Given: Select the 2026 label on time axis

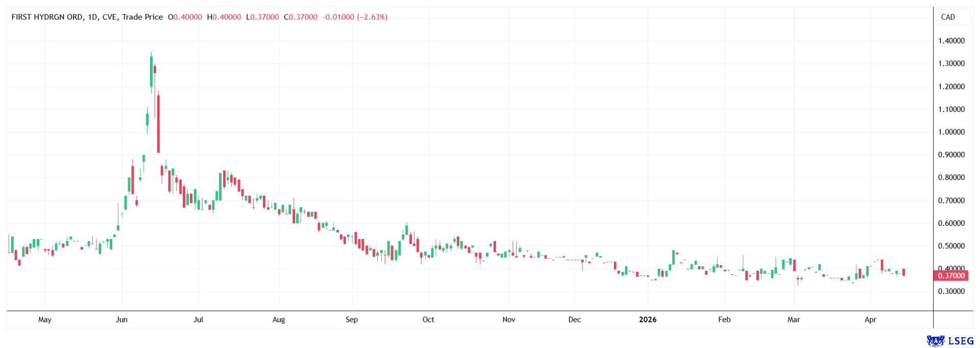Looking at the screenshot, I should pyautogui.click(x=648, y=319).
